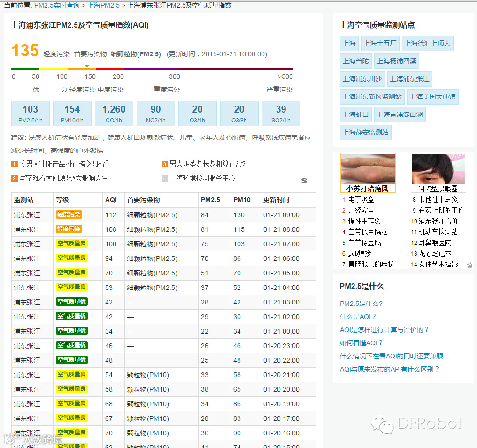The height and width of the screenshot is (448, 477).
Task: Open the 慢性中耳炎 sidebar link
Action: pyautogui.click(x=364, y=221)
